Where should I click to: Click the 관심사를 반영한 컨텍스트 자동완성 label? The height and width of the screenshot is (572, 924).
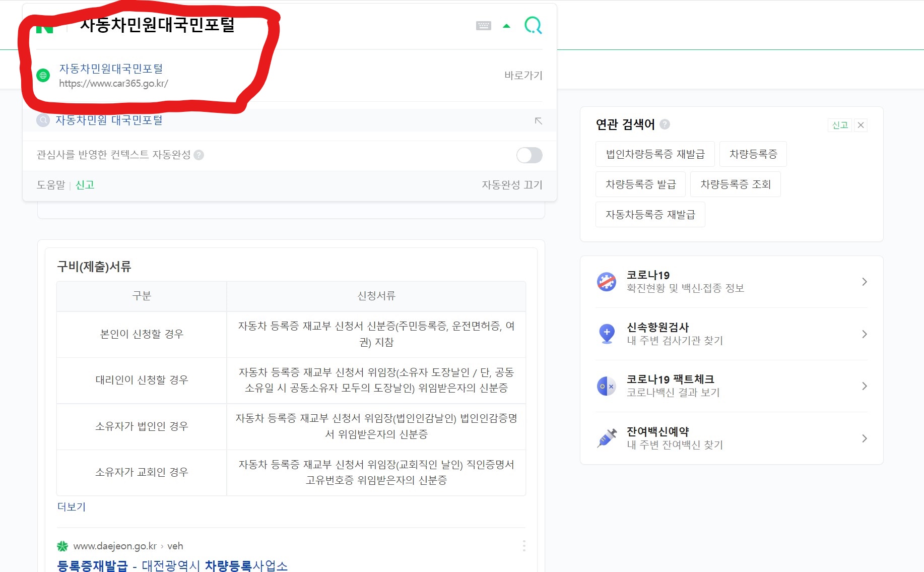[x=113, y=155]
